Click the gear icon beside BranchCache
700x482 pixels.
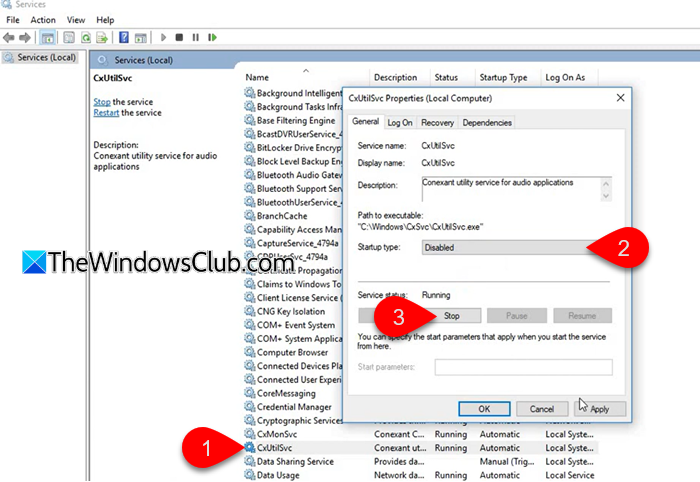point(250,216)
